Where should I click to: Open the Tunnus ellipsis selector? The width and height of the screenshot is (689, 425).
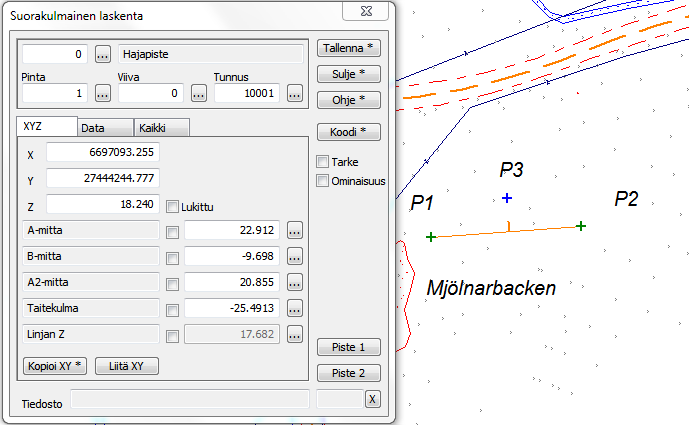pos(294,93)
